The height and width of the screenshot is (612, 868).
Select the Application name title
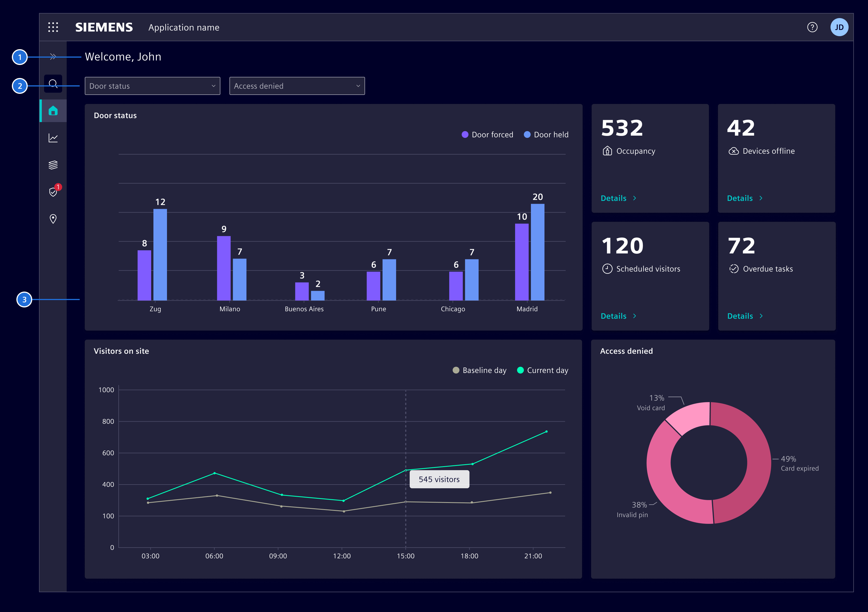[x=184, y=27]
